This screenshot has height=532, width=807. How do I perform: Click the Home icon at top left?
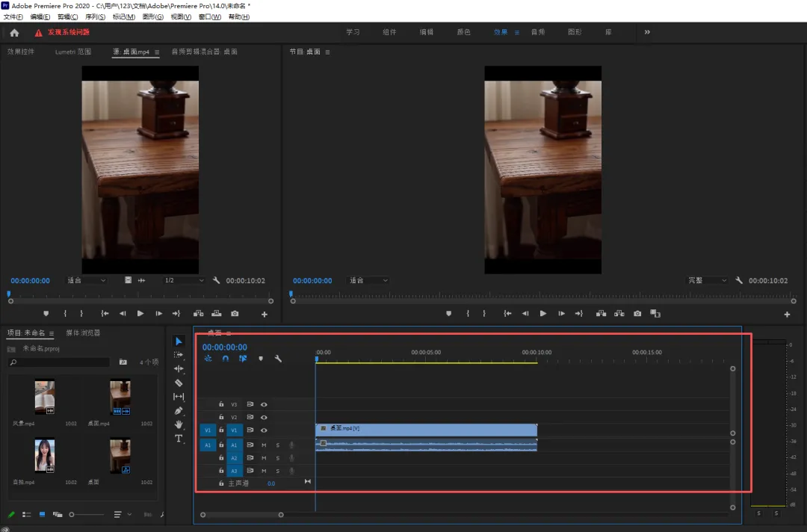[x=14, y=32]
